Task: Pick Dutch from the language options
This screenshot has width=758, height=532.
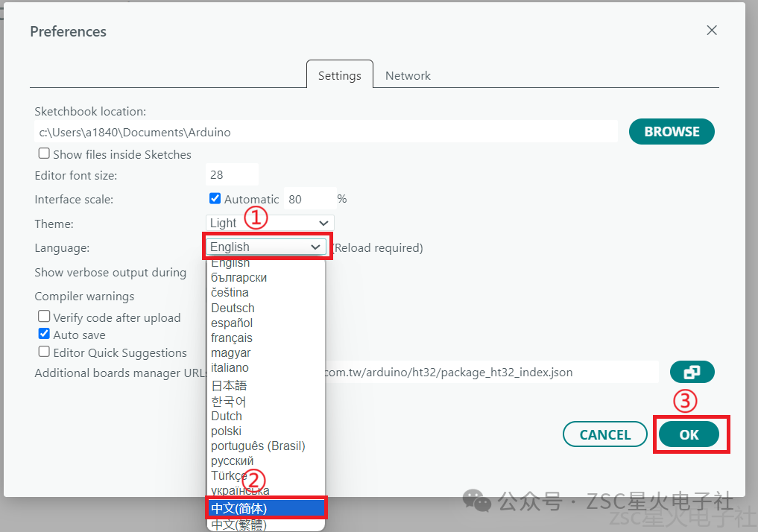Action: point(266,416)
